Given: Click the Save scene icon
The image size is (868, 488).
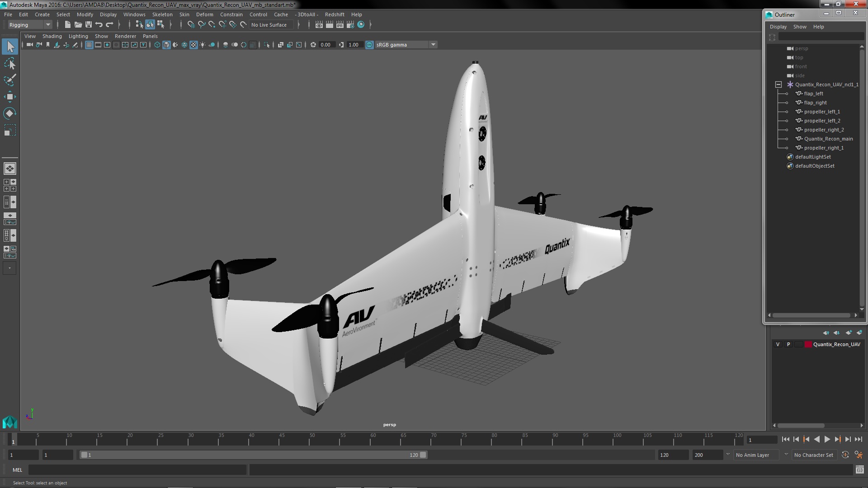Looking at the screenshot, I should coord(89,25).
